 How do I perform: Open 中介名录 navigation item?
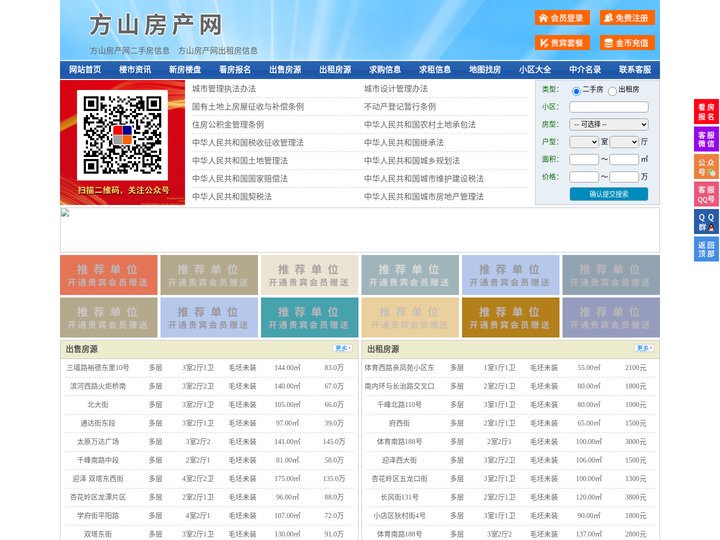[x=585, y=70]
